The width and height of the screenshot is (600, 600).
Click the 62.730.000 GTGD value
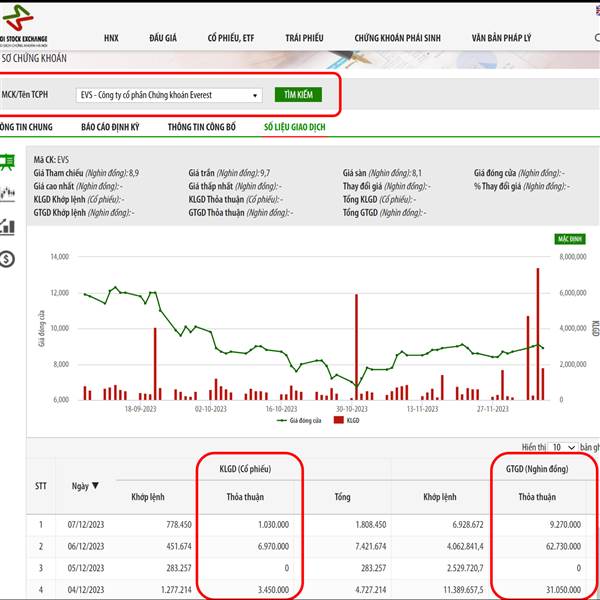click(563, 546)
